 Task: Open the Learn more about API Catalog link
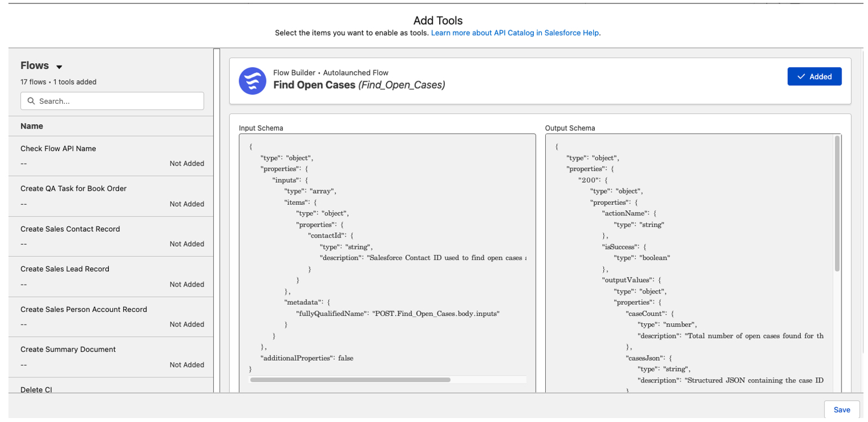coord(515,33)
